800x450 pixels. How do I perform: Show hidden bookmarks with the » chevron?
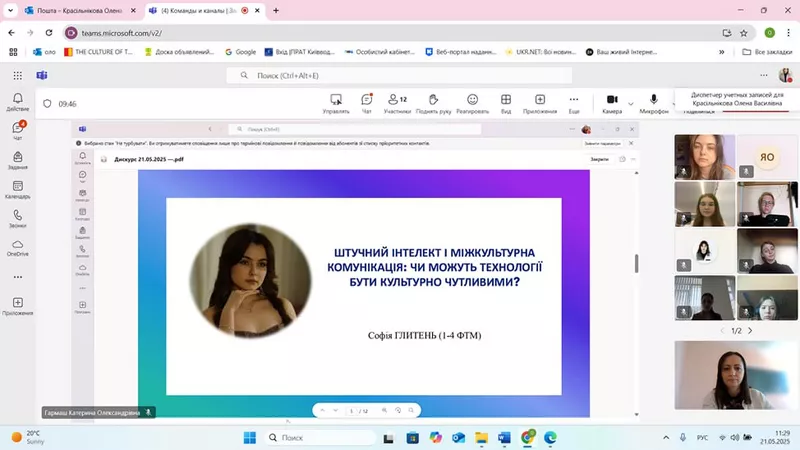pyautogui.click(x=721, y=52)
